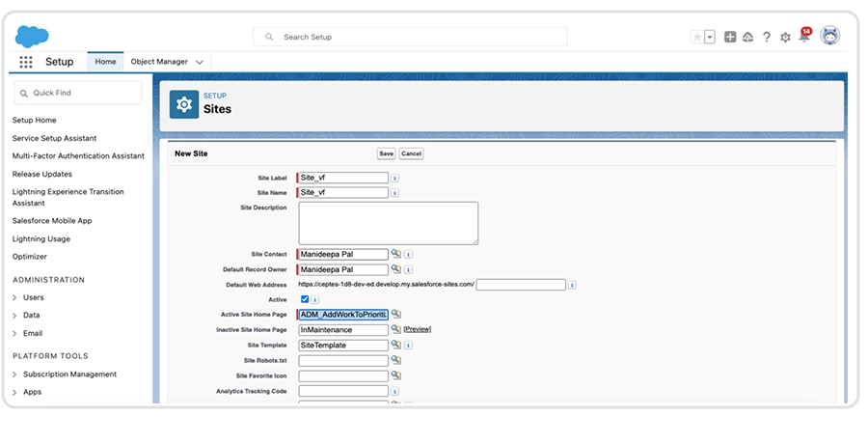Expand the Data section in sidebar

pos(15,316)
